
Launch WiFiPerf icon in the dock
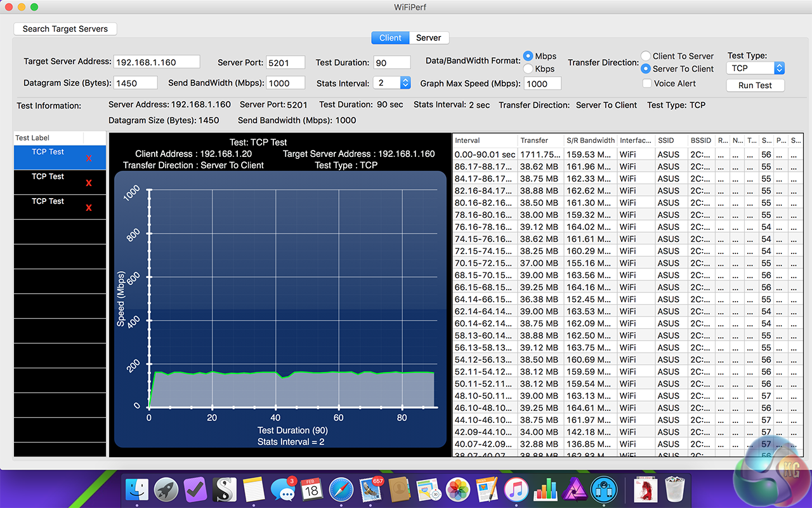click(603, 490)
